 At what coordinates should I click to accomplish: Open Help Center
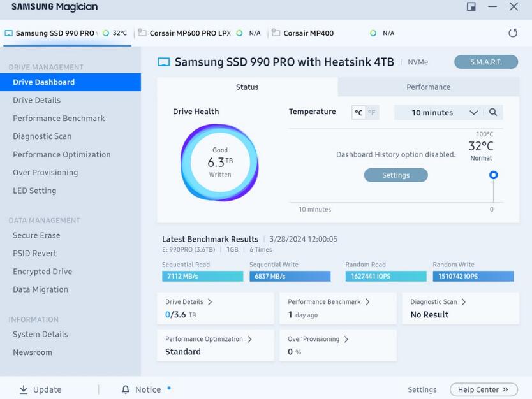(x=483, y=389)
